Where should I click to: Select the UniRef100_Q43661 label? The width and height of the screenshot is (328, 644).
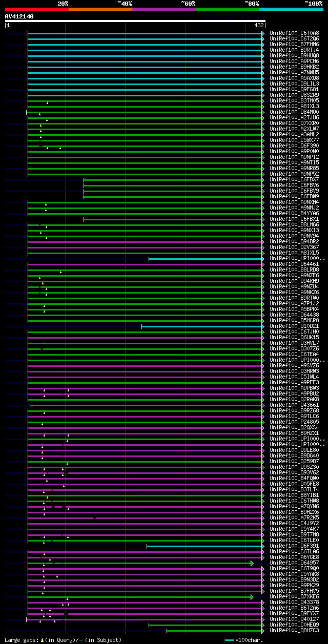(294, 405)
